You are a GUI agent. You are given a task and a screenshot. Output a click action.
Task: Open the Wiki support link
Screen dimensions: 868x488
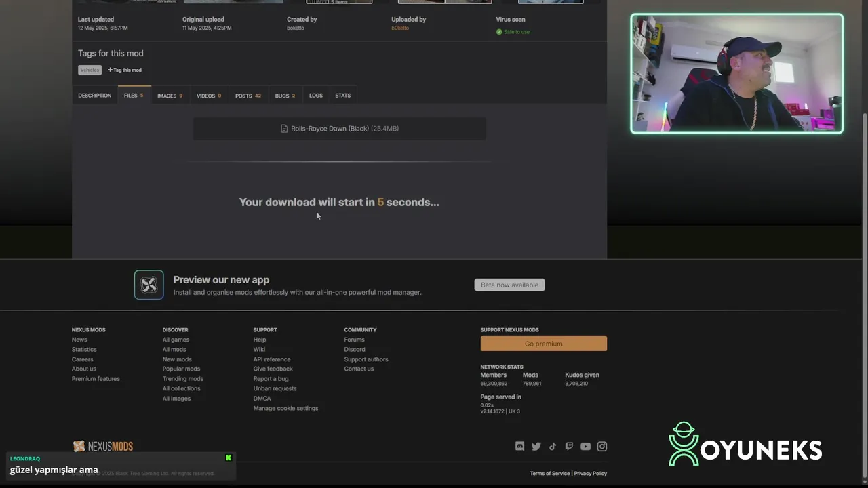[259, 350]
